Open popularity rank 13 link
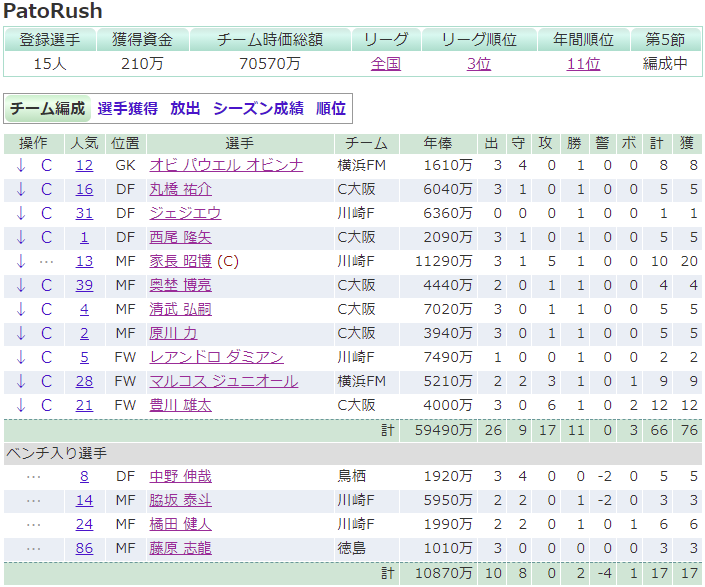The width and height of the screenshot is (705, 587). pos(84,261)
